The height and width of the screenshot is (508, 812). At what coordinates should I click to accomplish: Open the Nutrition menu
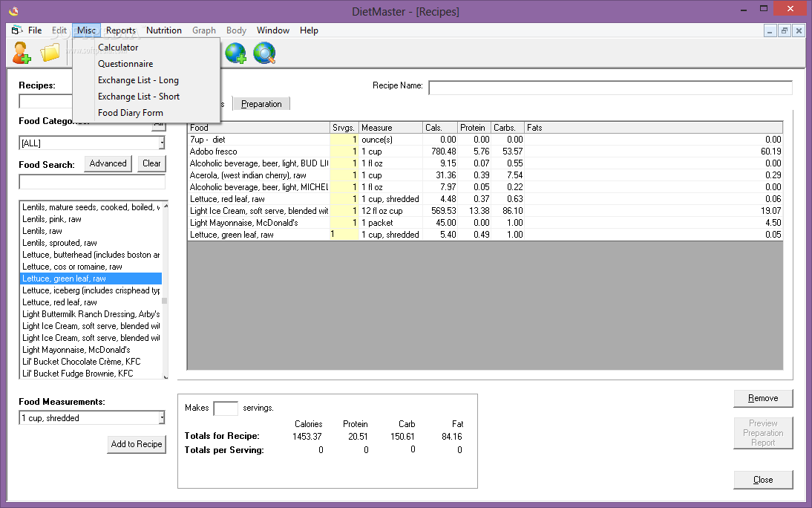(x=163, y=30)
